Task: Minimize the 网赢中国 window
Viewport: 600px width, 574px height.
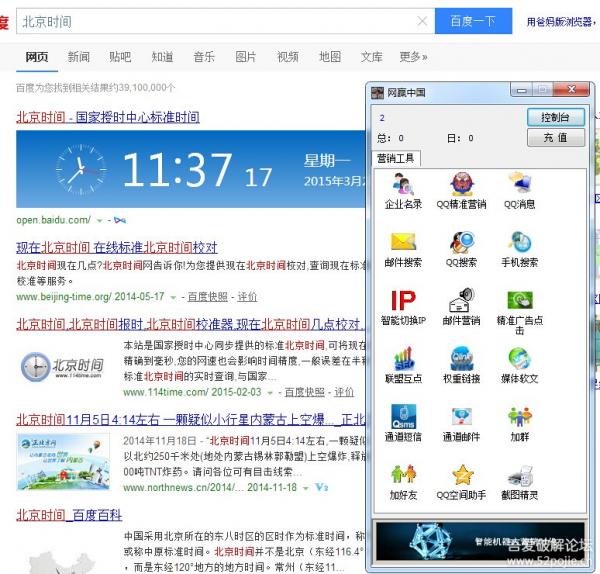Action: [x=521, y=90]
